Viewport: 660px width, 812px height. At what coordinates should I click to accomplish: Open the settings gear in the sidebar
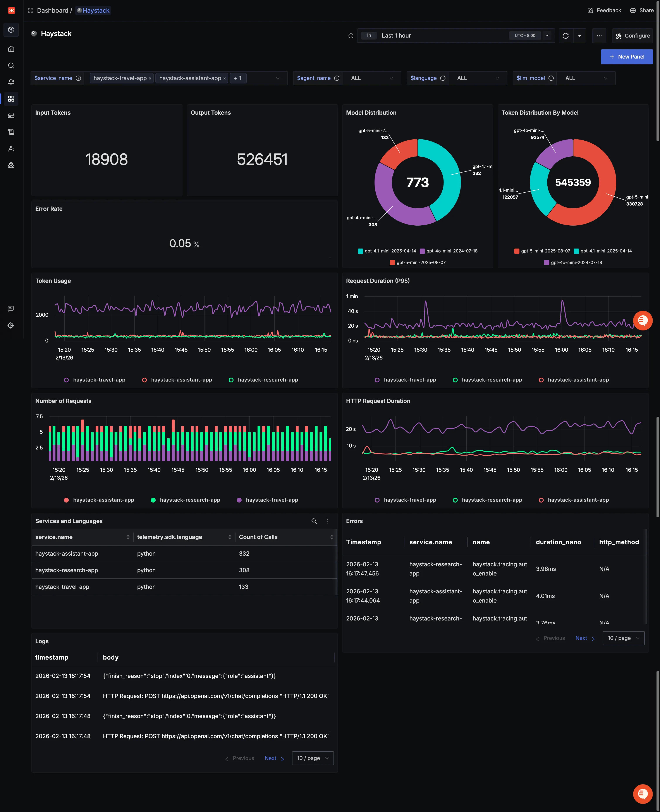[11, 326]
